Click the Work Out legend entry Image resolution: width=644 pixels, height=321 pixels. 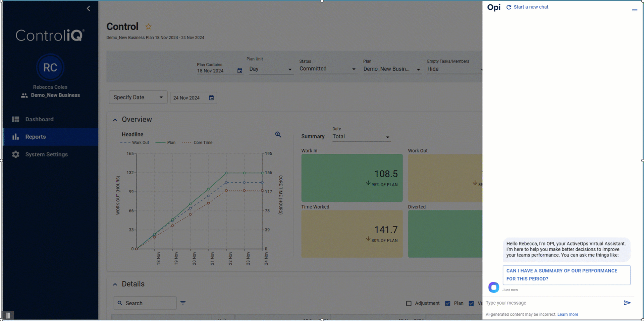(x=135, y=143)
